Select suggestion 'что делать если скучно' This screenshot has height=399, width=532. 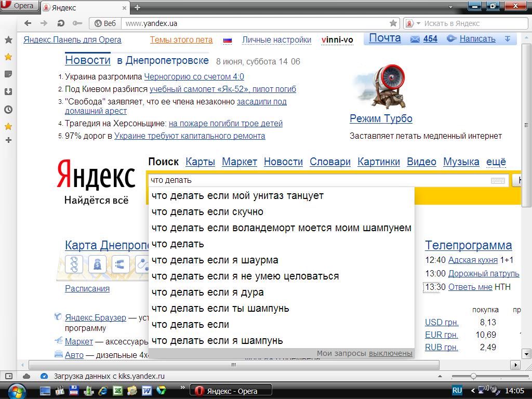(207, 212)
